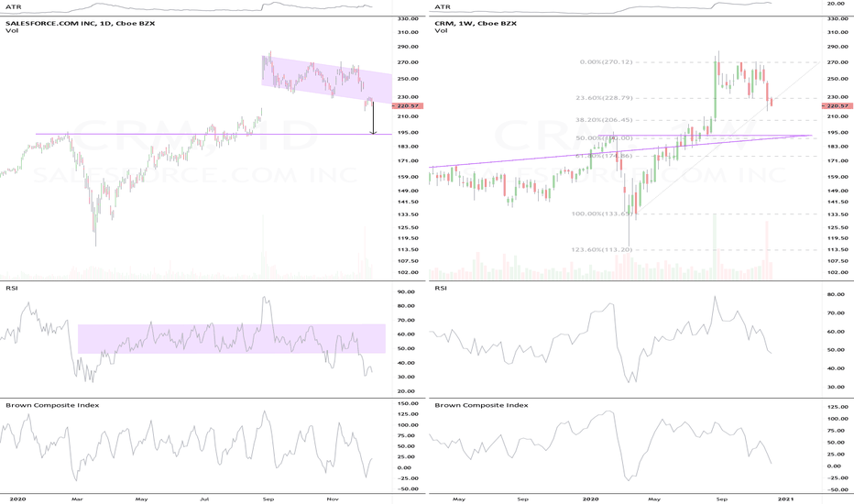Click the 20.00 value on the weekly ATR axis

tap(836, 4)
